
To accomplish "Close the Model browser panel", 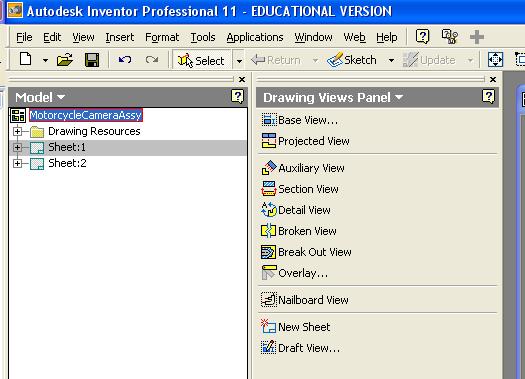I will point(242,79).
